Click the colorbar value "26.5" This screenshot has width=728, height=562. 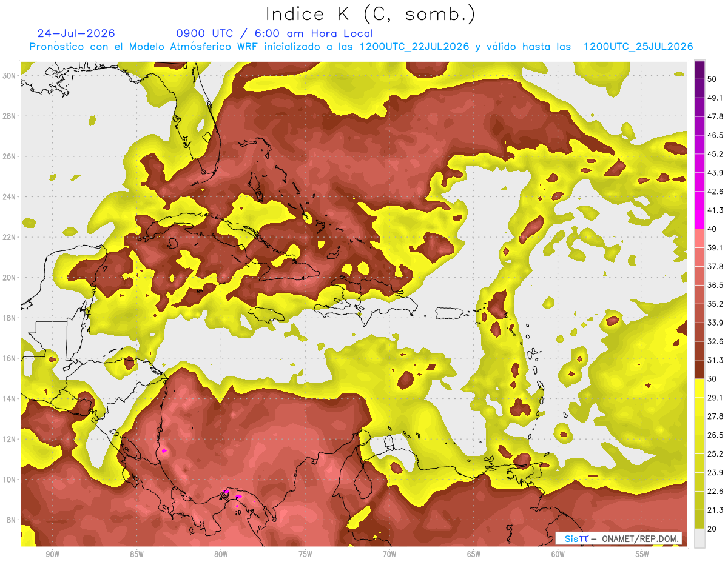tap(715, 435)
